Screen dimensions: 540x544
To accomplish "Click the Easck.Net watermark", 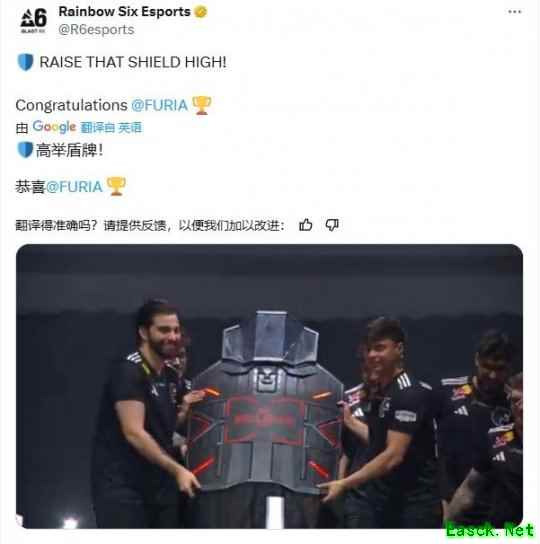I will [x=490, y=531].
